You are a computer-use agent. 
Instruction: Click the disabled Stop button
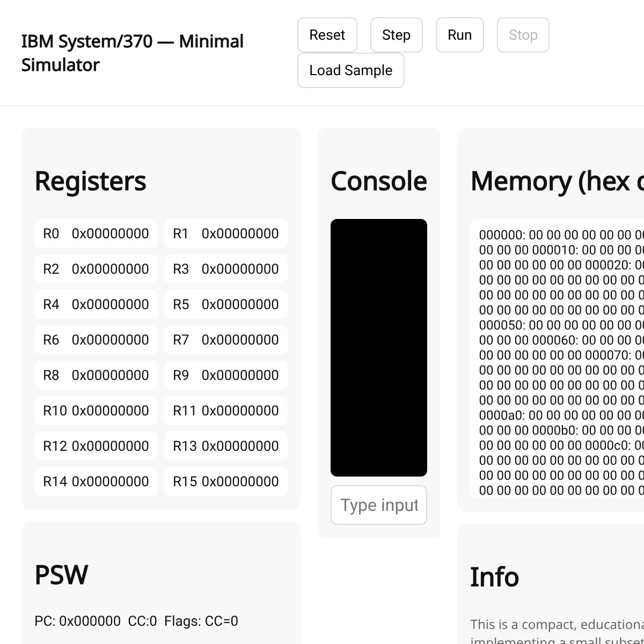(x=523, y=34)
